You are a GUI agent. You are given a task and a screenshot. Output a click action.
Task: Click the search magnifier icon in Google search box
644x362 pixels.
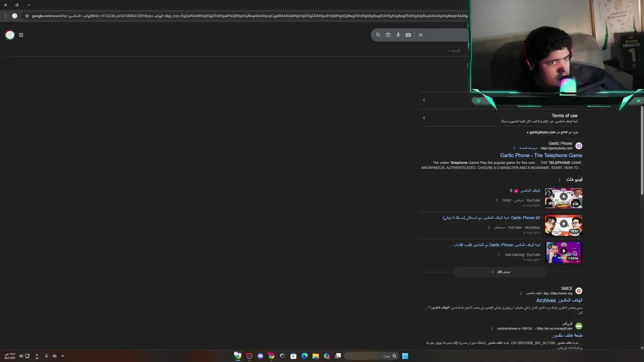click(378, 35)
